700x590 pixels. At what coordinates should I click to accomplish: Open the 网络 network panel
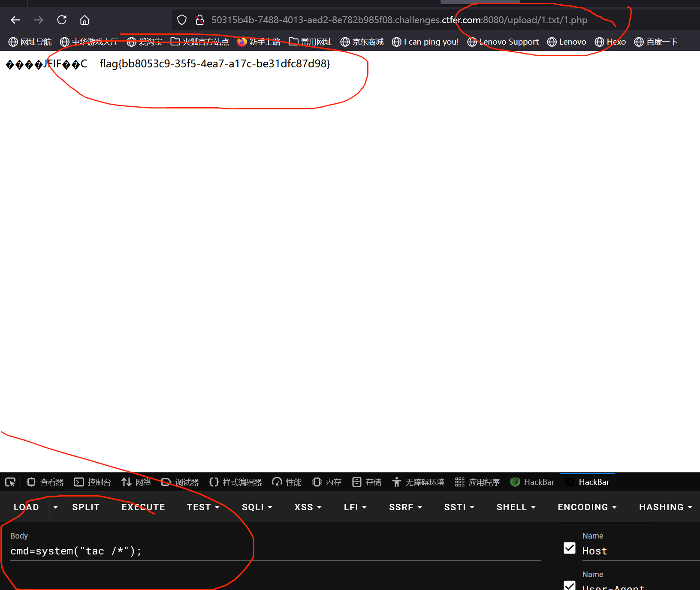pos(136,482)
